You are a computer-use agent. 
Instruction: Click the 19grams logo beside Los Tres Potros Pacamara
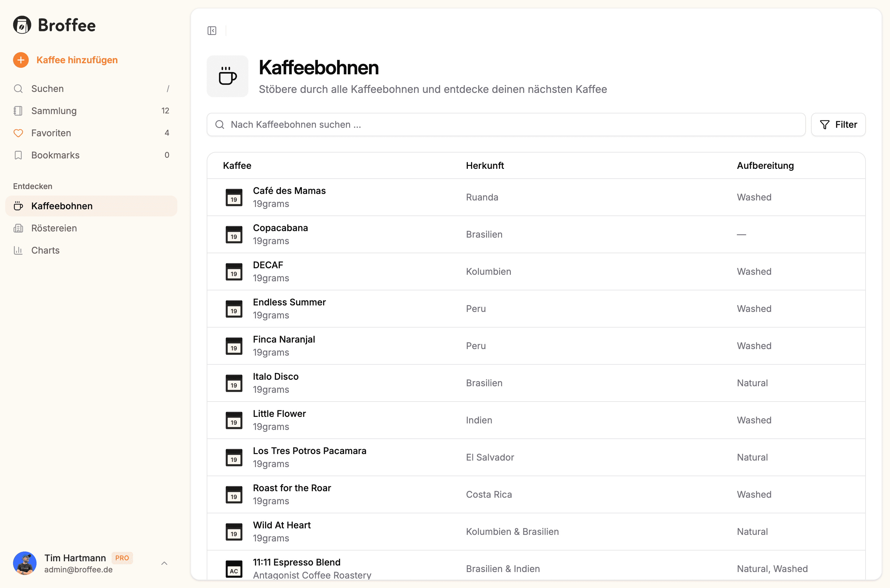[x=234, y=457]
